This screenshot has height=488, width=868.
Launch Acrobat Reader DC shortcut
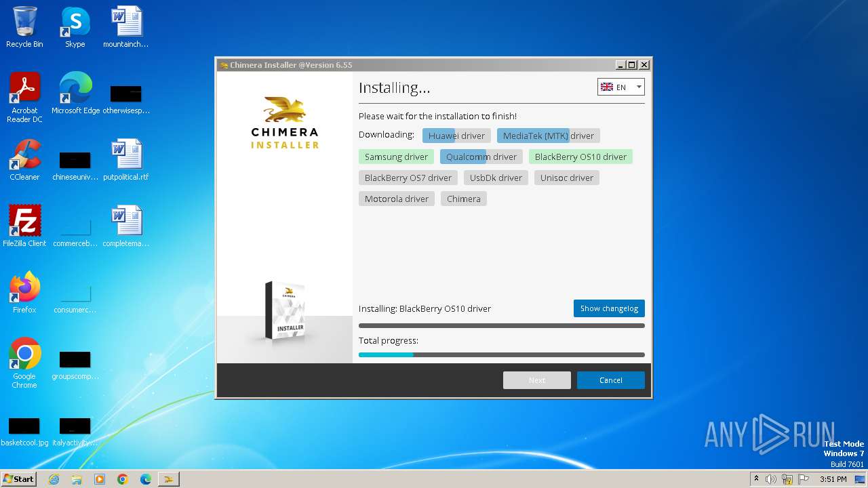click(24, 98)
